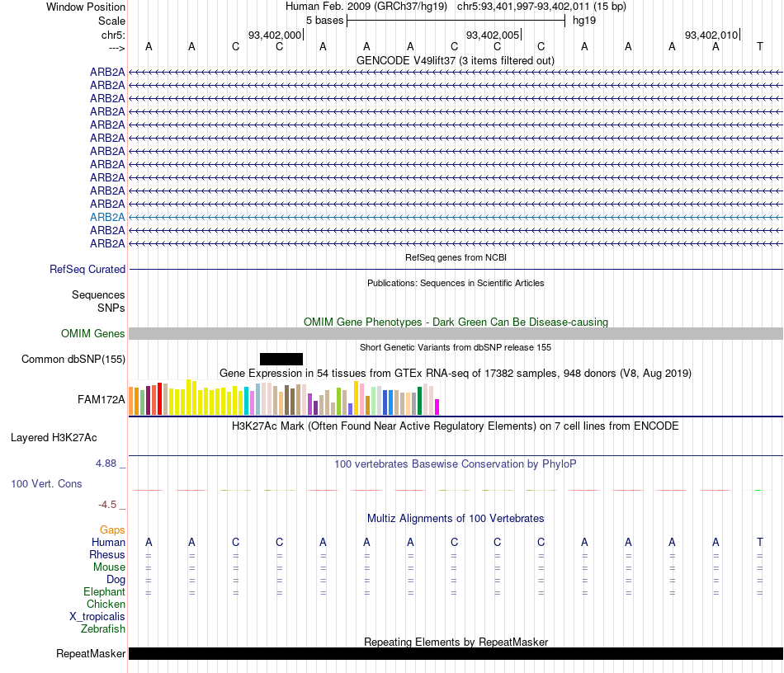The image size is (784, 673).
Task: Click the '93,402,000' ruler coordinate
Action: point(275,35)
